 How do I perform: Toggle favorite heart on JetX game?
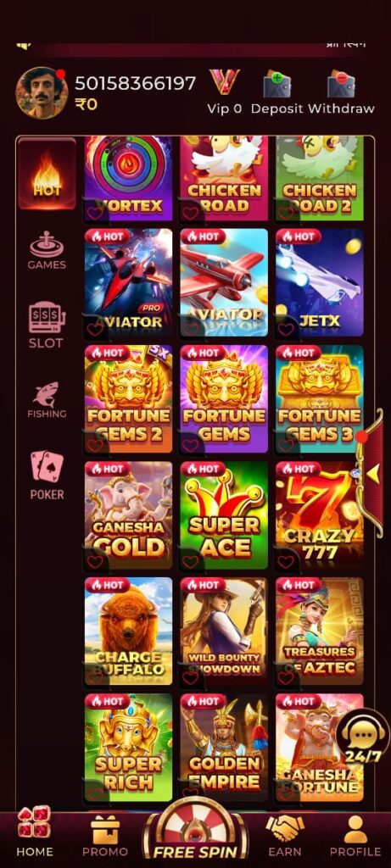click(286, 330)
